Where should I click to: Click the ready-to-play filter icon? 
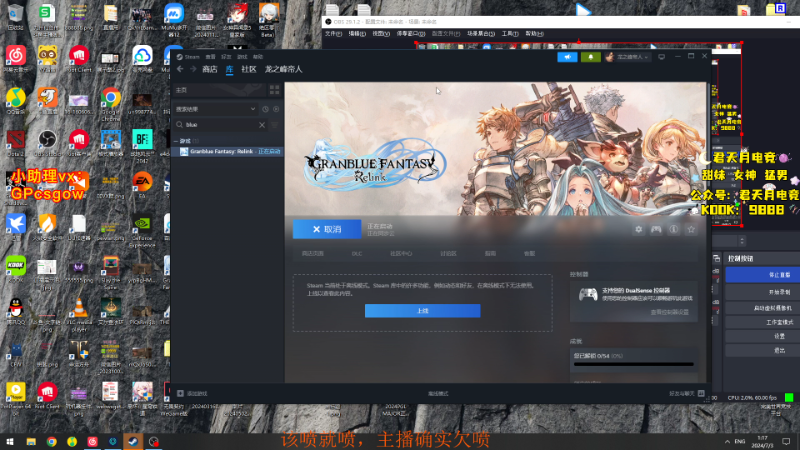pyautogui.click(x=276, y=109)
